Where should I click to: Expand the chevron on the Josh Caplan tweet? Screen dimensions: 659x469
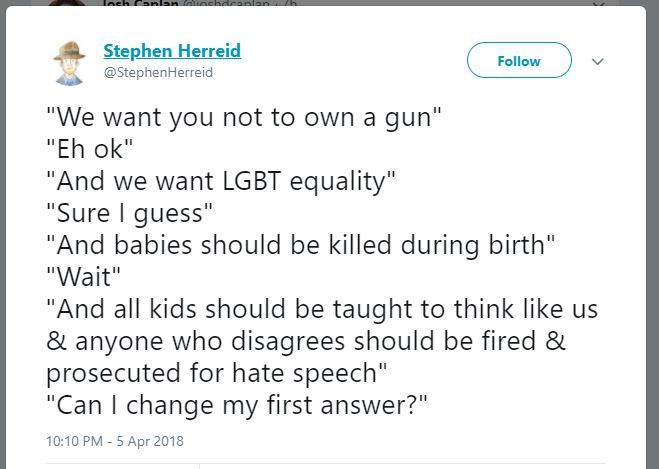(598, 4)
